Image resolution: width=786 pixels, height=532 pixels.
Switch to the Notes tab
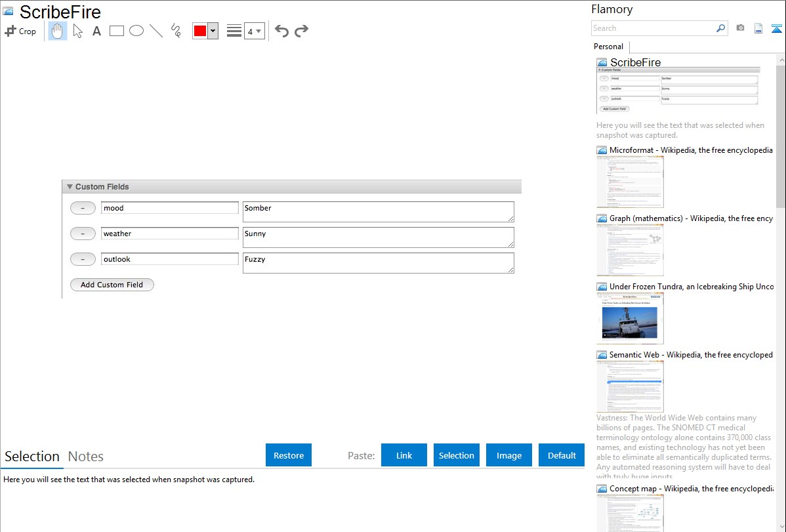pyautogui.click(x=86, y=457)
